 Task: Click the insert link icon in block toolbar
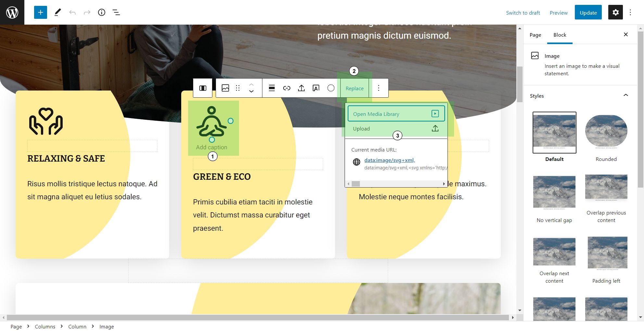[x=286, y=88]
